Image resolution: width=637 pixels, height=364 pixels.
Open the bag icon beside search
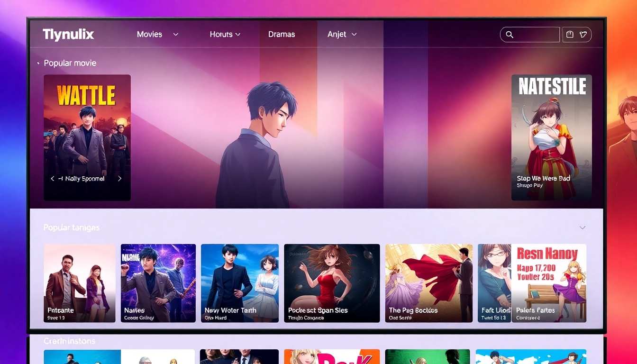[x=570, y=35]
